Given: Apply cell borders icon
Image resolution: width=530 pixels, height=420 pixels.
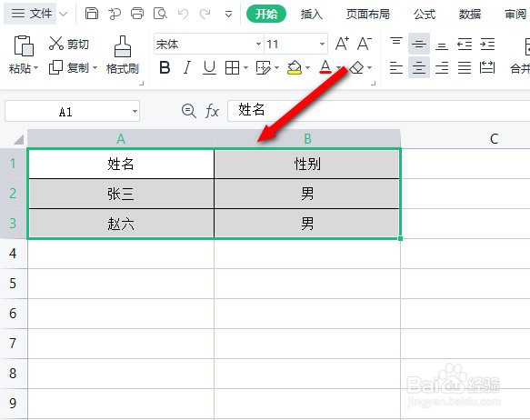Looking at the screenshot, I should point(232,68).
